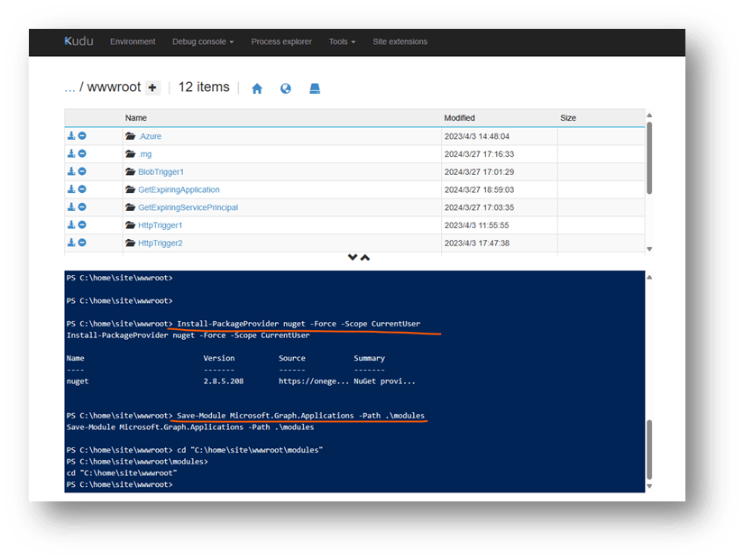
Task: Collapse the file list with down chevron
Action: coord(353,257)
